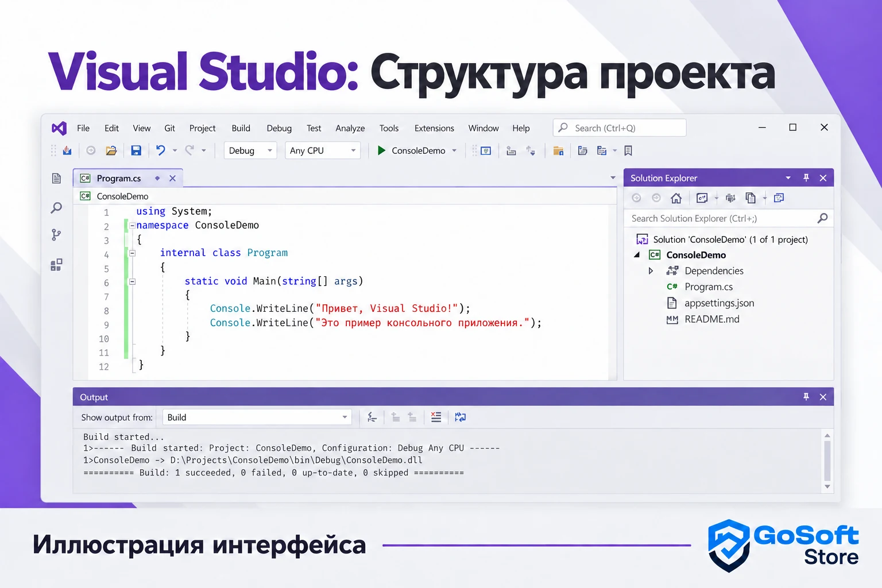Expand the Dependencies node

point(651,271)
